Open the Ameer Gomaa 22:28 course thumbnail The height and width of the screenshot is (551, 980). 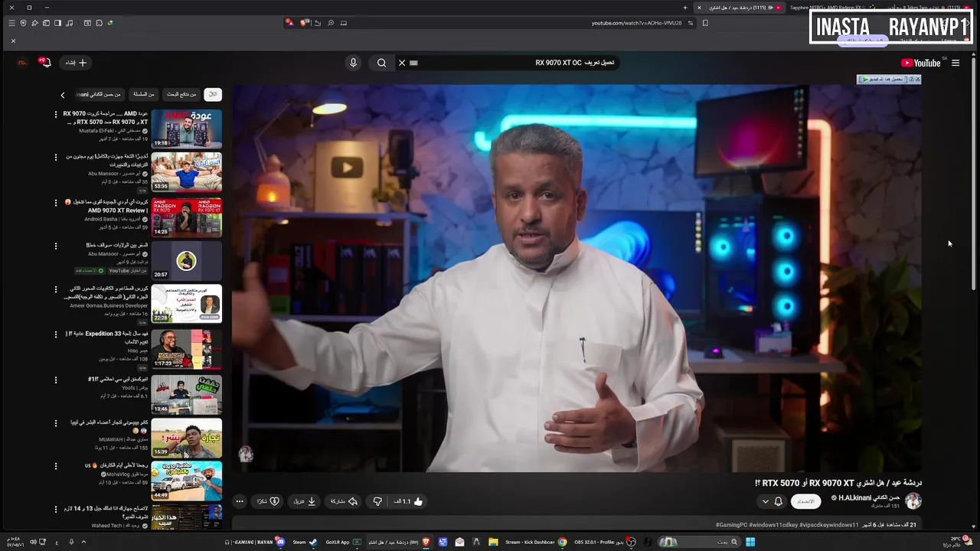tap(186, 304)
